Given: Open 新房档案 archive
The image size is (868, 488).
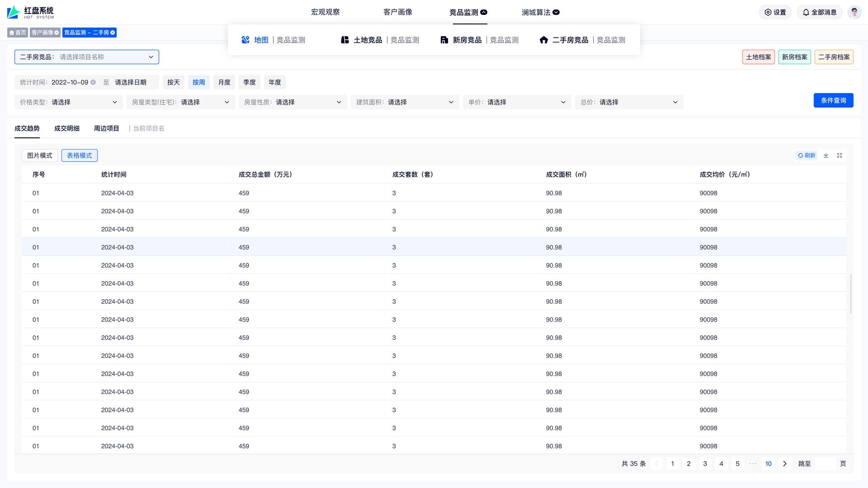Looking at the screenshot, I should click(x=795, y=57).
